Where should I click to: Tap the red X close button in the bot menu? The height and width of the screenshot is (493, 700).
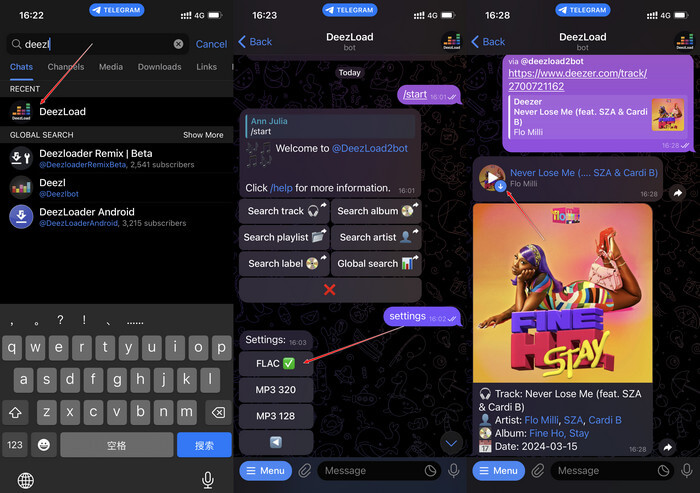[x=330, y=290]
